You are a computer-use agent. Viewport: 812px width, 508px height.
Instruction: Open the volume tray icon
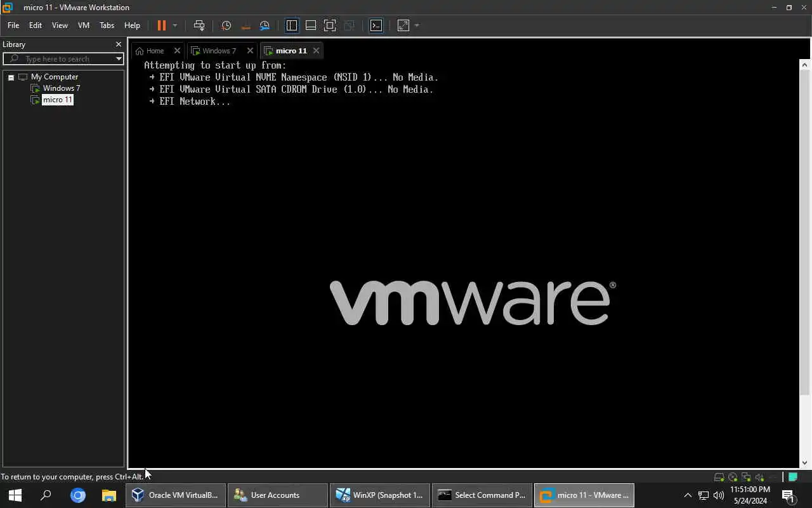719,495
